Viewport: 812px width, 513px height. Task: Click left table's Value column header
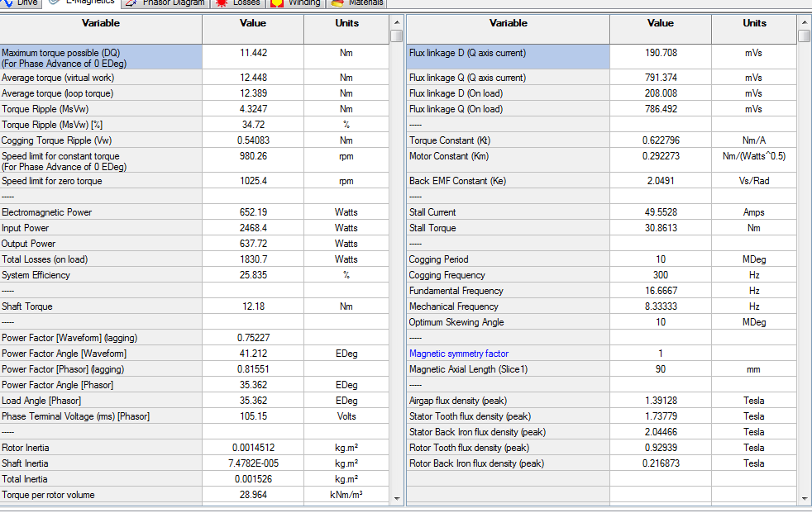(x=252, y=23)
